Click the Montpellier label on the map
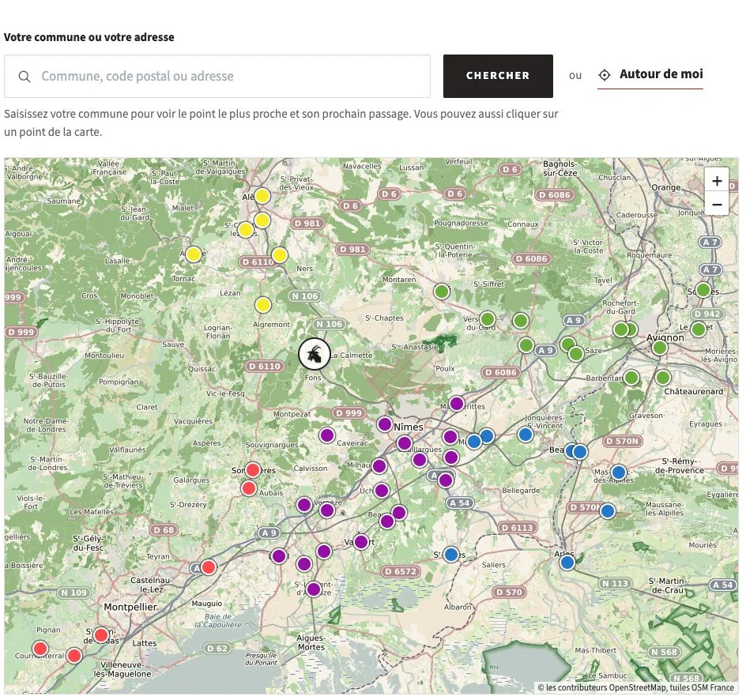 coord(130,608)
